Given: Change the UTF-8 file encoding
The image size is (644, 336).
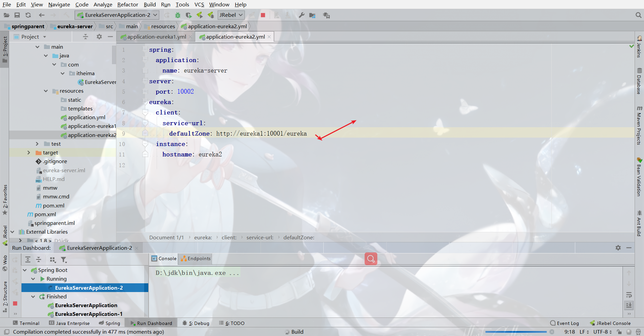Looking at the screenshot, I should pyautogui.click(x=602, y=332).
